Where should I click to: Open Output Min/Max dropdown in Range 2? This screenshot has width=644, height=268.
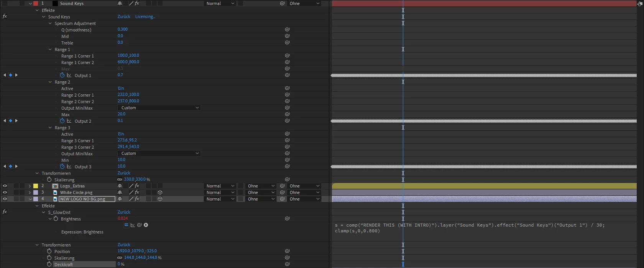tap(159, 108)
